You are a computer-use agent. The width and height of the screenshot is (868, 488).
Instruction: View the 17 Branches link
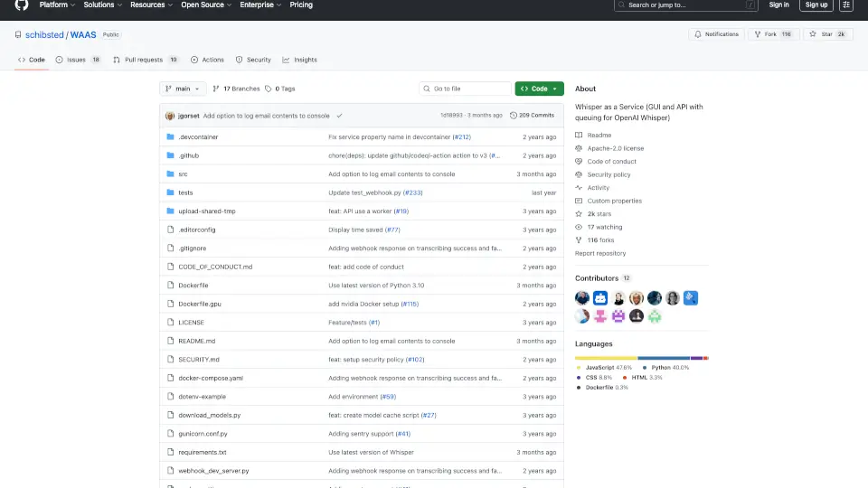point(236,89)
